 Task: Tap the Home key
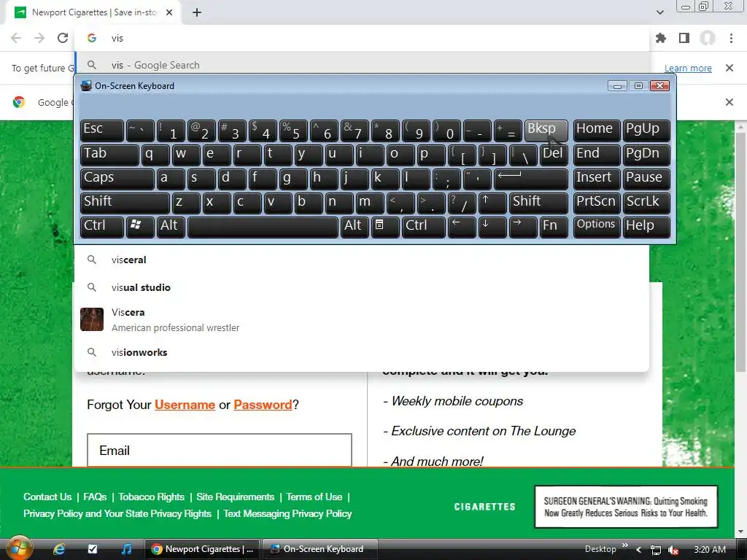(x=597, y=131)
